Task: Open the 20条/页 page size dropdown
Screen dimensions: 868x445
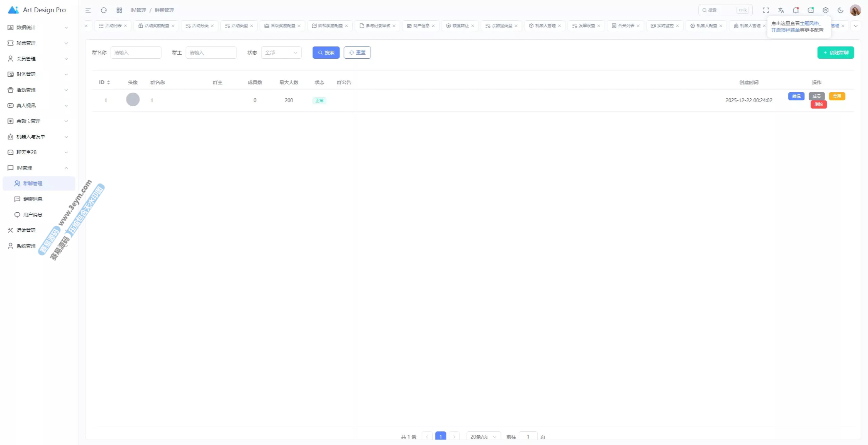Action: (x=483, y=437)
